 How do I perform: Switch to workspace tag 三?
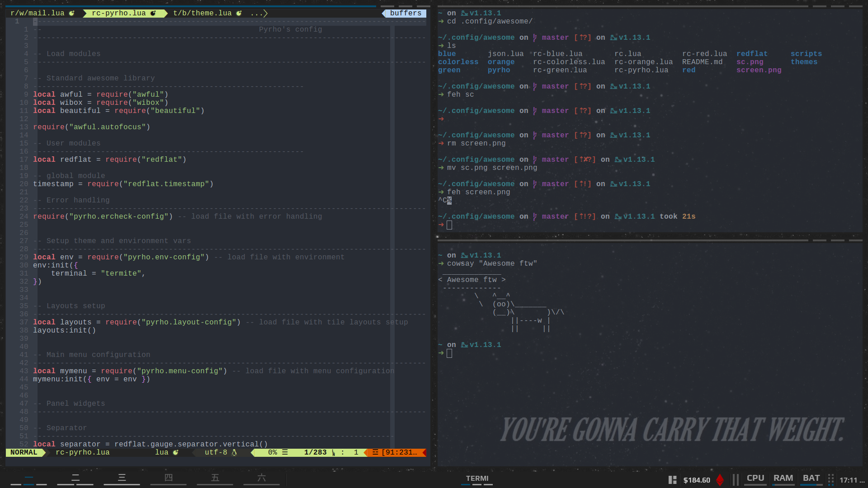[x=122, y=478]
